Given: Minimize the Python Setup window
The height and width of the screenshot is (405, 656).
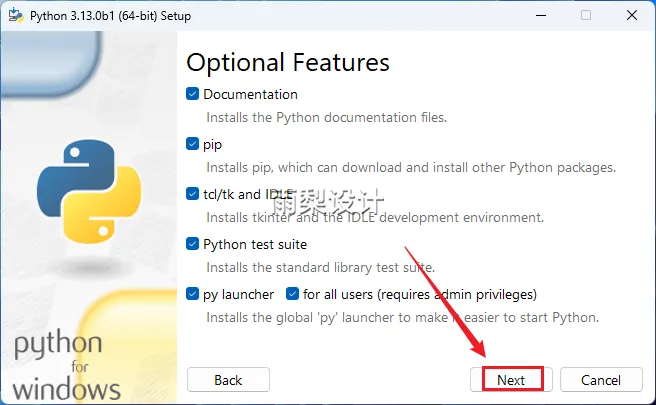Looking at the screenshot, I should click(x=541, y=15).
